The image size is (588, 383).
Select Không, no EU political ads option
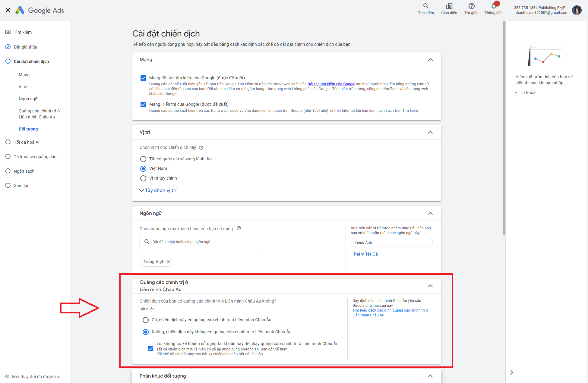[146, 332]
